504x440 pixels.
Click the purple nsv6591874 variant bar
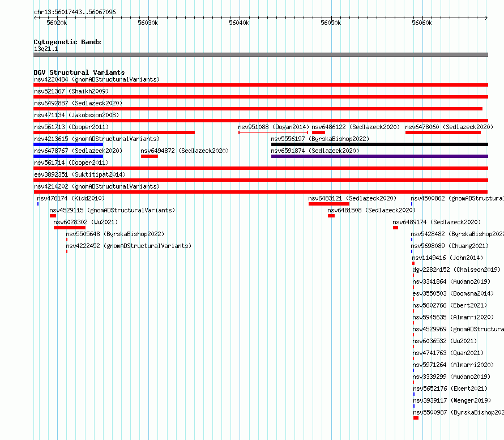(379, 156)
